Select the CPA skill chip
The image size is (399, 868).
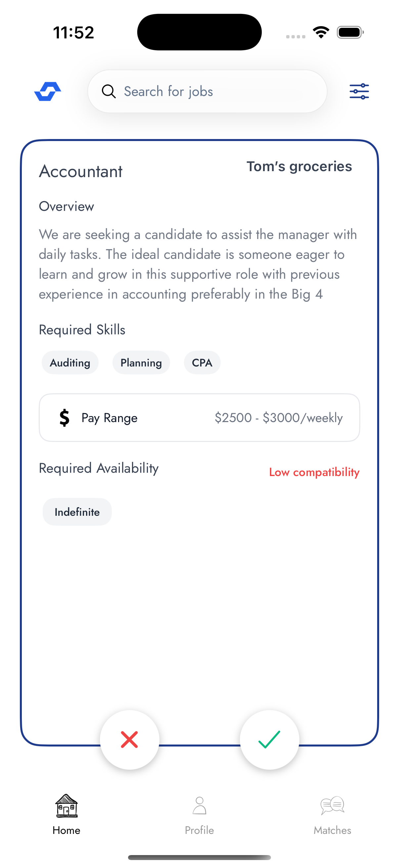coord(202,362)
